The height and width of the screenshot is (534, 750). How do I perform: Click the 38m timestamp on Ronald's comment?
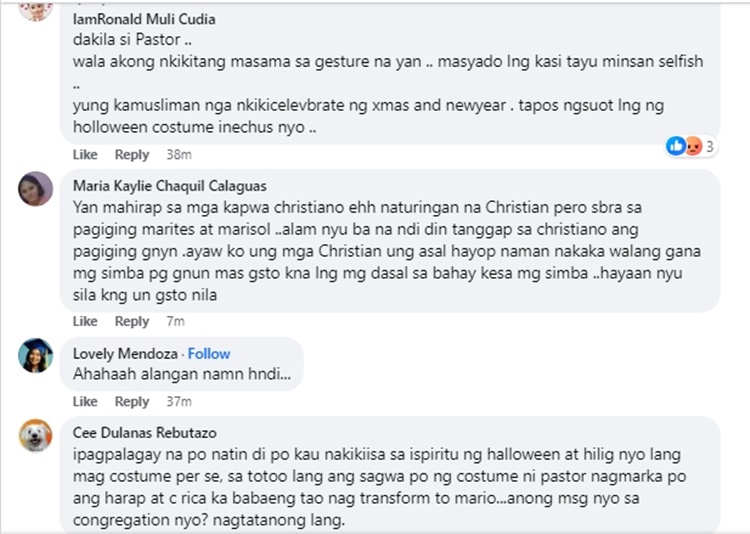click(179, 155)
